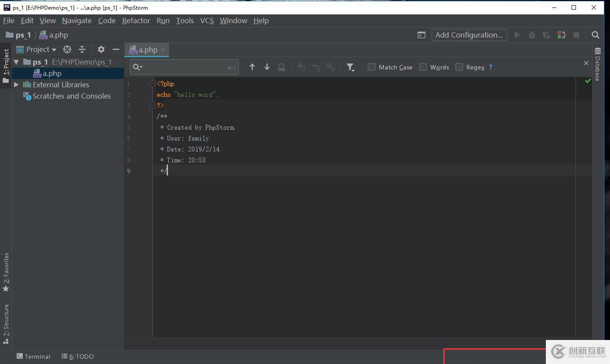Viewport: 610px width, 364px height.
Task: Click the Search Everywhere magnifier icon
Action: (x=595, y=35)
